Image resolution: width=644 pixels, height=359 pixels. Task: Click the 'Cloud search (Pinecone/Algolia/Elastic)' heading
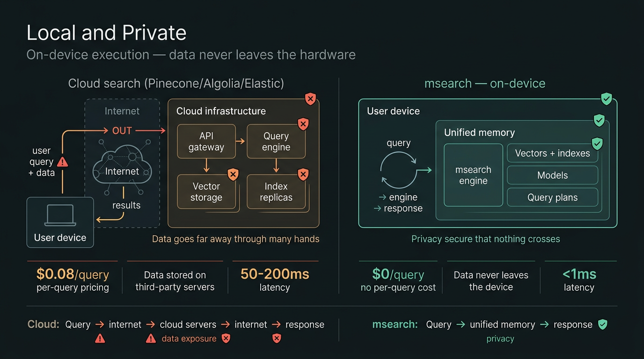click(176, 84)
